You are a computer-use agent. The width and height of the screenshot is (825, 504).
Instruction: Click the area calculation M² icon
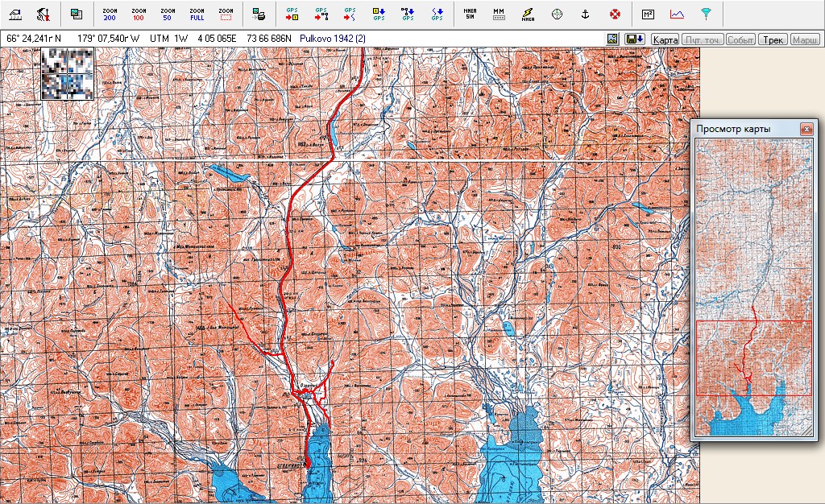coord(648,14)
